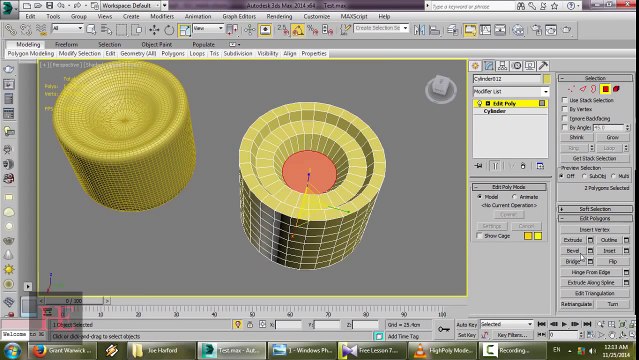Collapse the Edit Poly Mode rollout
Image resolution: width=639 pixels, height=360 pixels.
[509, 187]
